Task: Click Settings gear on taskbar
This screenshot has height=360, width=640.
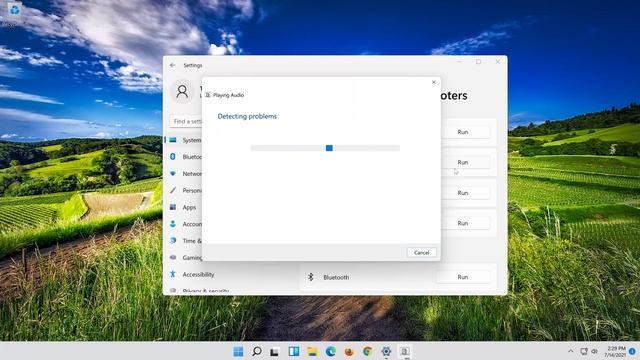Action: point(386,351)
